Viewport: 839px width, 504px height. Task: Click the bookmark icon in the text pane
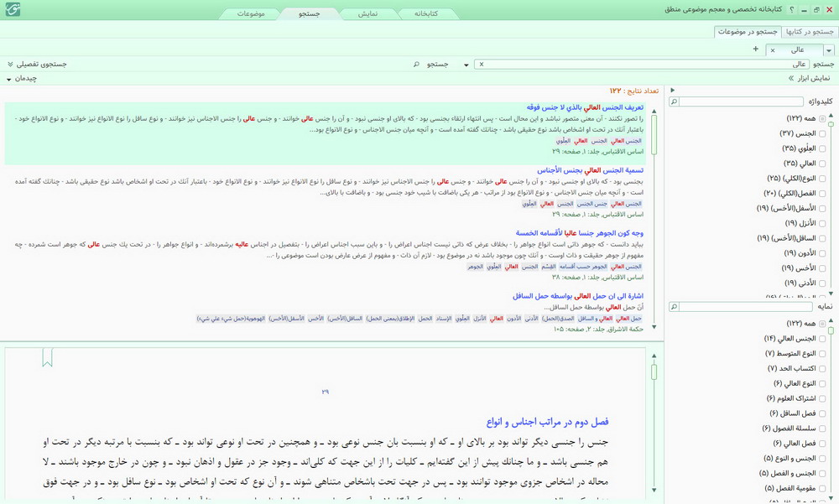[47, 357]
